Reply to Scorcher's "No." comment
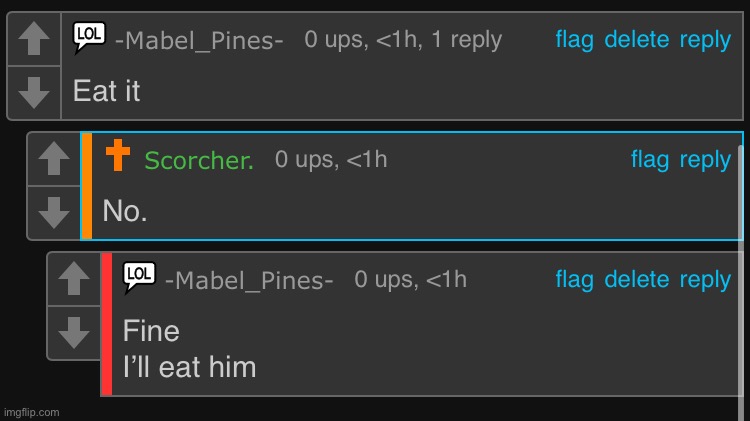The height and width of the screenshot is (421, 750). click(x=706, y=160)
